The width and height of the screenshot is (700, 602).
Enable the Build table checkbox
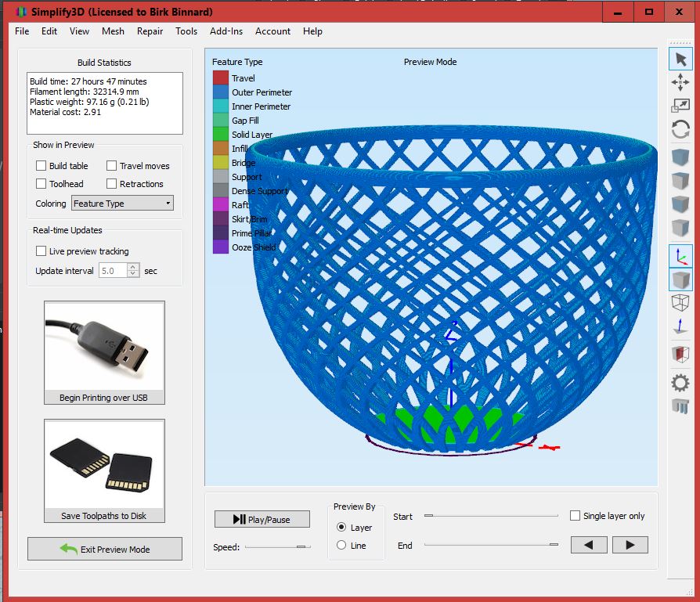pyautogui.click(x=41, y=165)
